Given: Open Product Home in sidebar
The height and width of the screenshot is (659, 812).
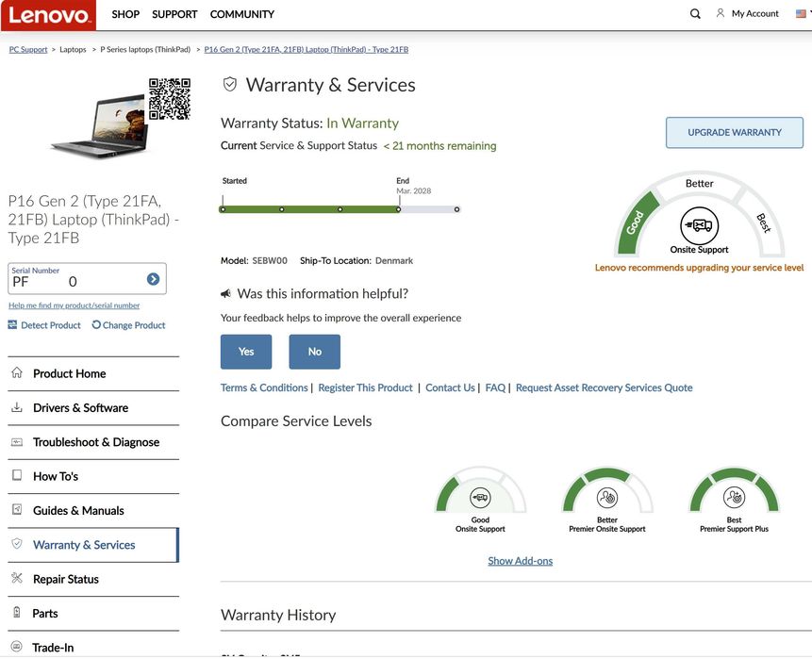Looking at the screenshot, I should point(93,373).
